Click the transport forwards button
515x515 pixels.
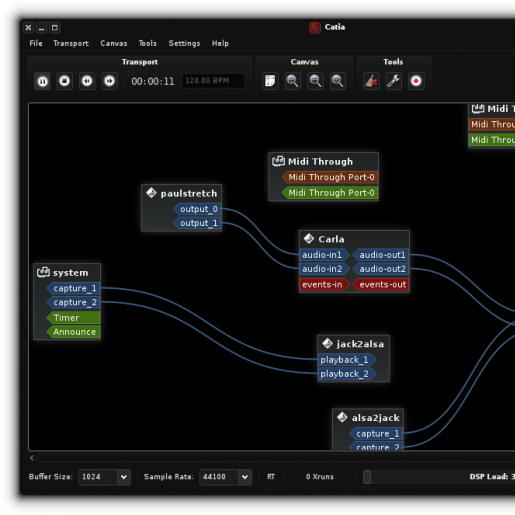tap(109, 81)
